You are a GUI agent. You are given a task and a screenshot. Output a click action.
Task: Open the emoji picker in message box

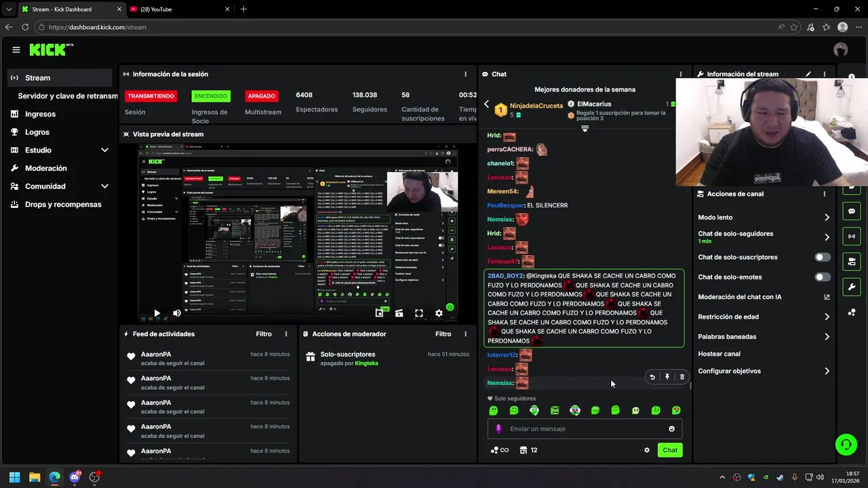coord(672,428)
